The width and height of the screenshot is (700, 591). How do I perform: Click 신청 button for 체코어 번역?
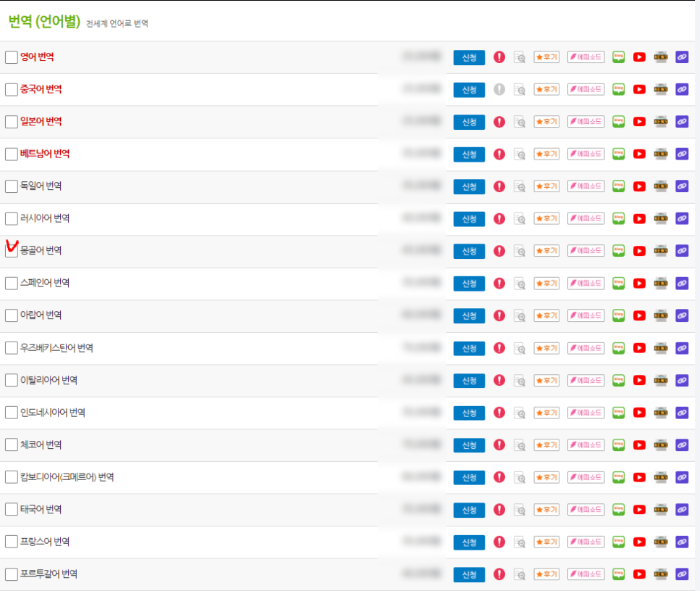pos(469,445)
